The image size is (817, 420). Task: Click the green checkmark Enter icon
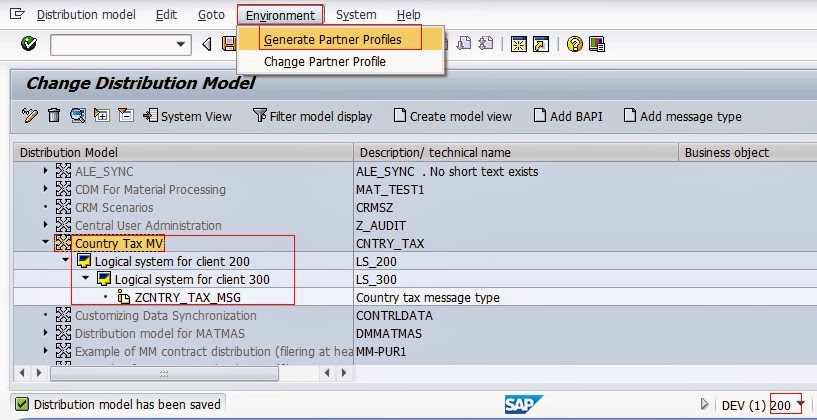click(29, 44)
